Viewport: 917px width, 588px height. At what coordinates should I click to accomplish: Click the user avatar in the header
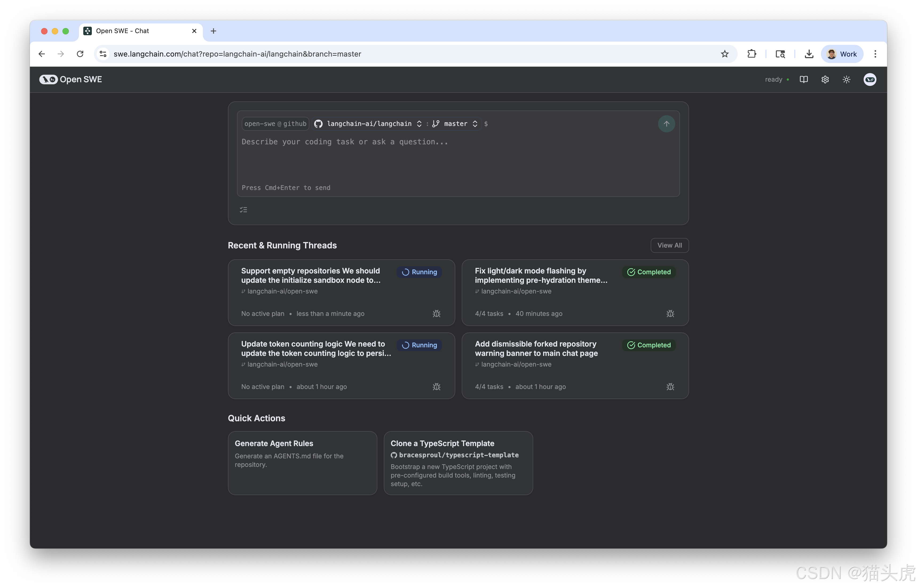pos(870,80)
